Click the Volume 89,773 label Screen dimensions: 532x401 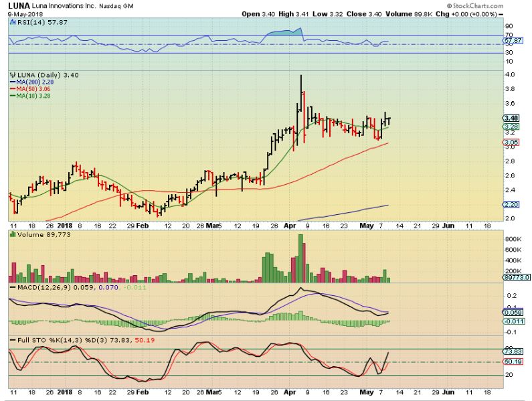(x=43, y=234)
